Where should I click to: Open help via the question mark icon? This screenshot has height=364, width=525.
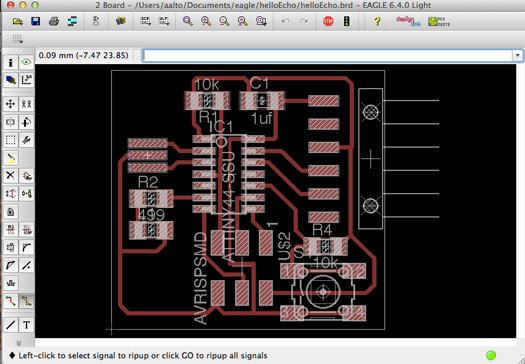click(377, 21)
